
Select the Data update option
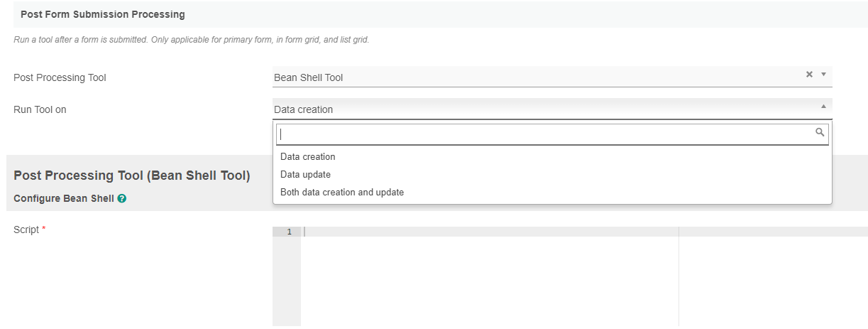[x=305, y=175]
